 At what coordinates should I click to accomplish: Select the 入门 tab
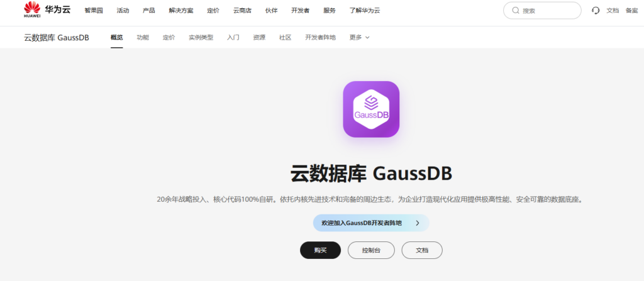click(233, 37)
